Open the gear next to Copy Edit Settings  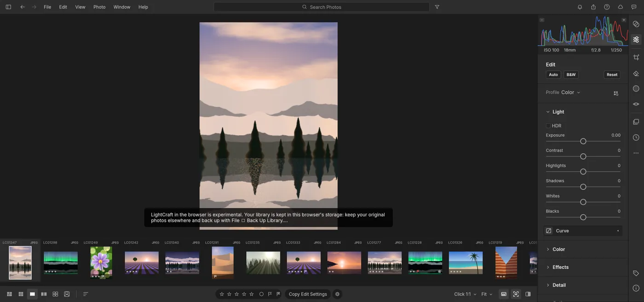pos(337,294)
